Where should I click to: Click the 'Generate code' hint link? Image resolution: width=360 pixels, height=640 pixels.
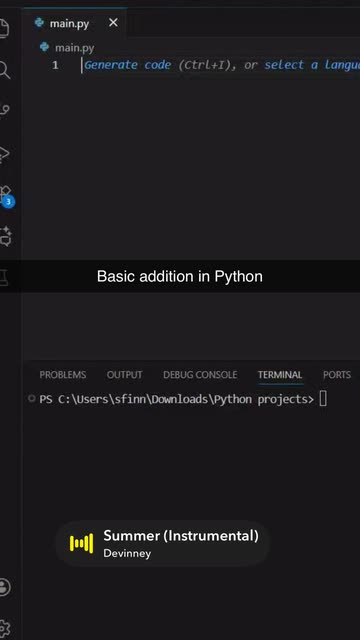[127, 65]
